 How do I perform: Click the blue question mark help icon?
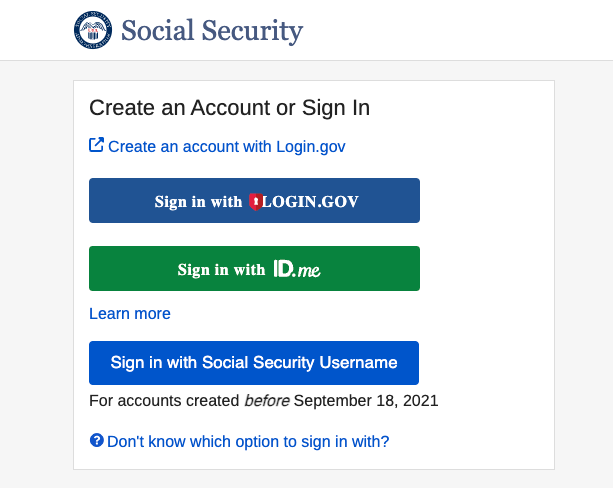click(96, 440)
